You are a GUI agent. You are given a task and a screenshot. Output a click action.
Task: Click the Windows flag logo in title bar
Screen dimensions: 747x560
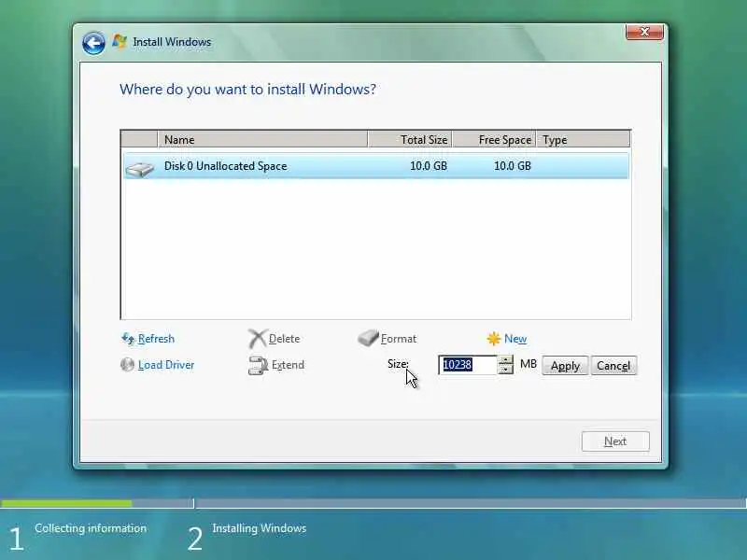tap(120, 41)
